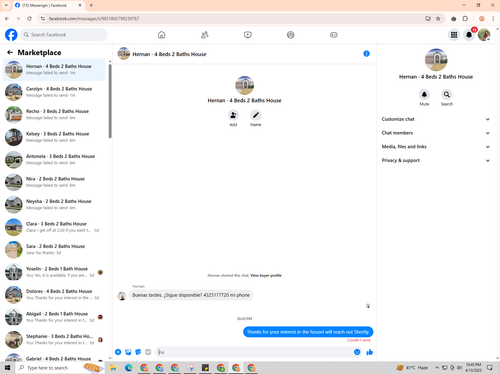Attach a file with photo icon
The height and width of the screenshot is (374, 500).
pos(128,352)
